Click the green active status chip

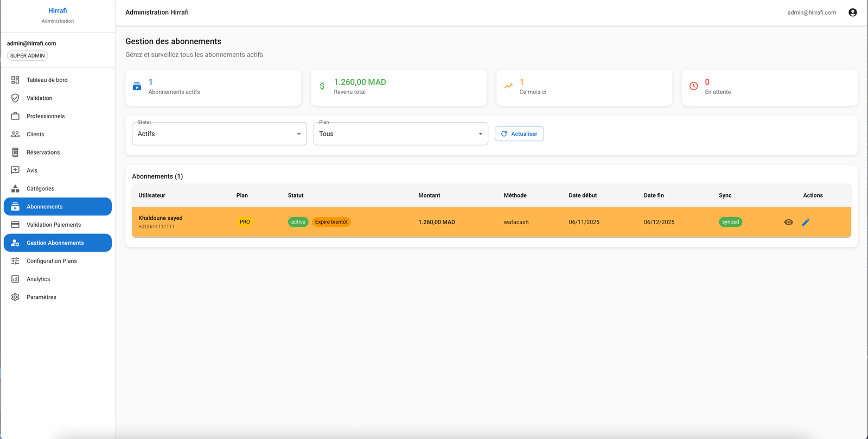pyautogui.click(x=298, y=222)
